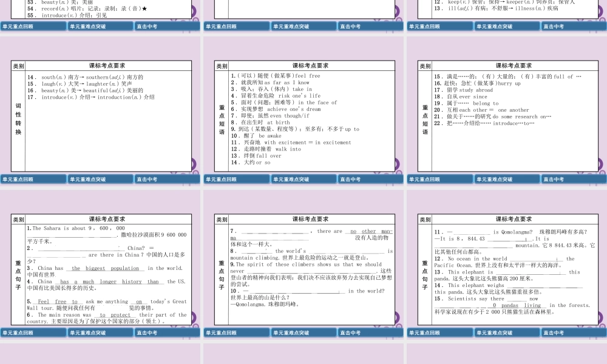Click 单元重点回顾 on the feel free phrases slide
The width and height of the screenshot is (607, 364).
pos(237,179)
